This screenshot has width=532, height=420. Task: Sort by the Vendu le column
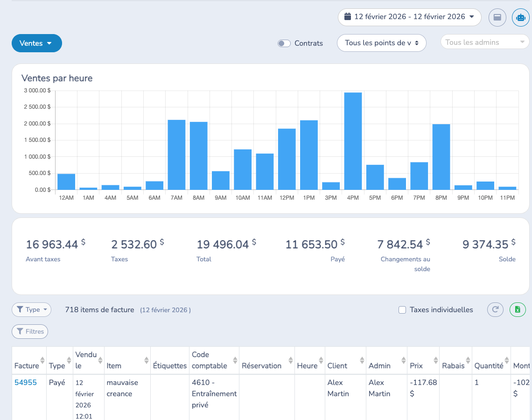pos(89,360)
